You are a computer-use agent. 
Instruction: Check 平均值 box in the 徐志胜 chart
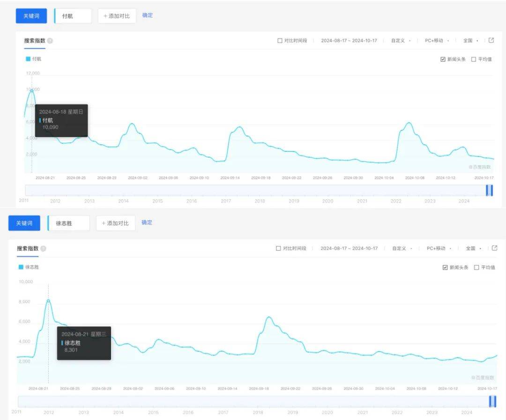[476, 267]
